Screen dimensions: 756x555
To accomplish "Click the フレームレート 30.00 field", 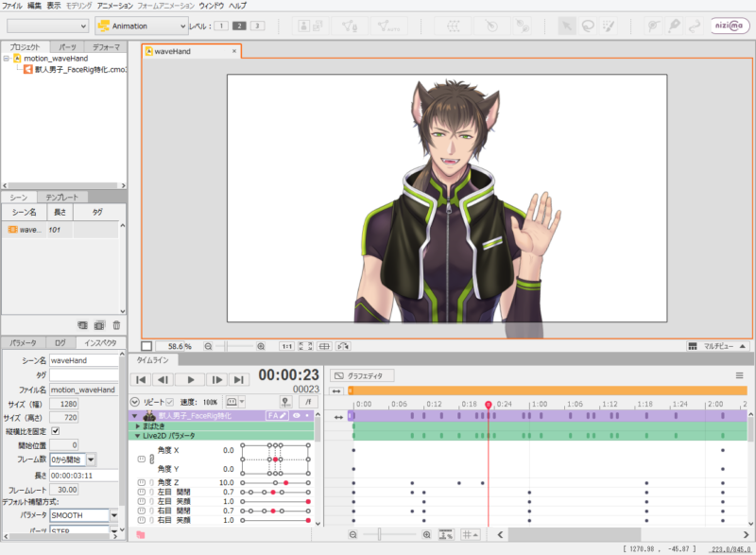I will coord(63,490).
